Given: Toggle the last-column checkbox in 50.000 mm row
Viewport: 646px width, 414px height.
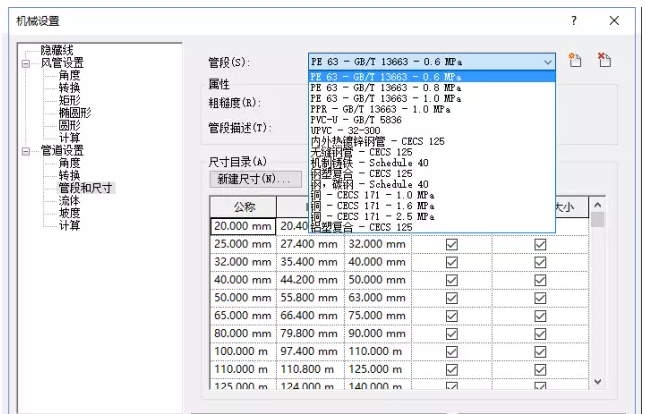Looking at the screenshot, I should [540, 298].
